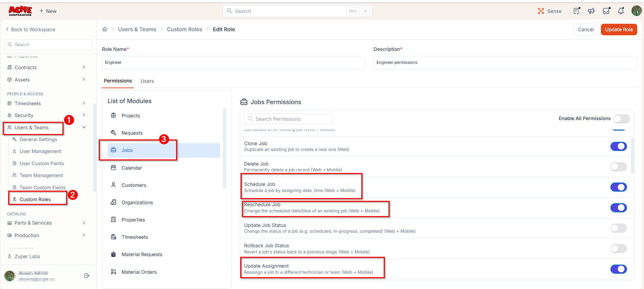Select the Permissions tab
This screenshot has height=289, width=644.
click(x=118, y=81)
